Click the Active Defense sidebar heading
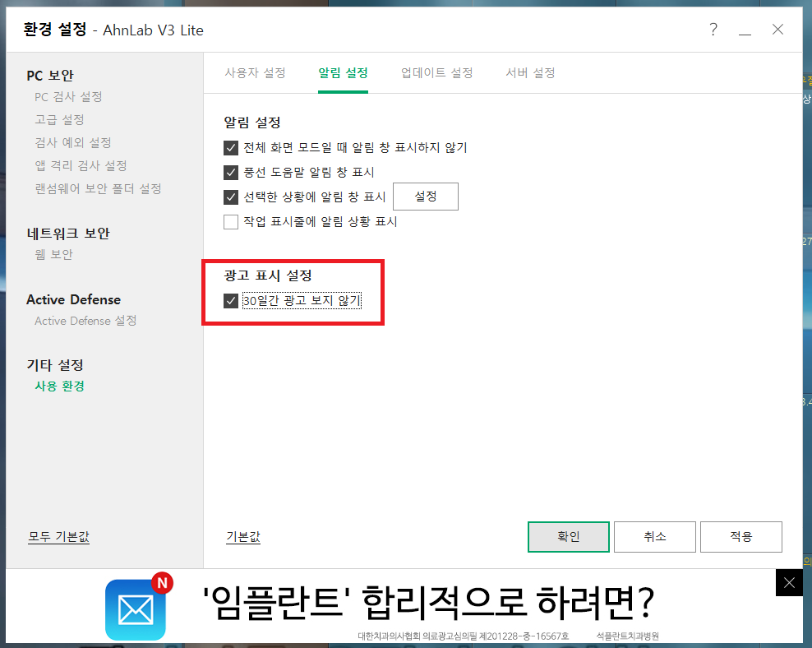 pos(73,299)
